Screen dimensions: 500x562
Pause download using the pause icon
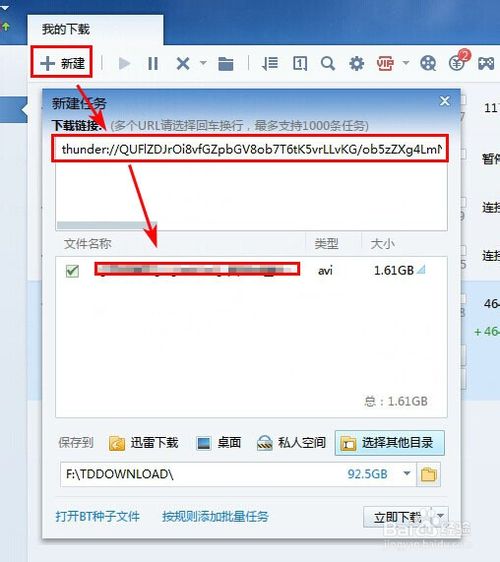[x=153, y=64]
